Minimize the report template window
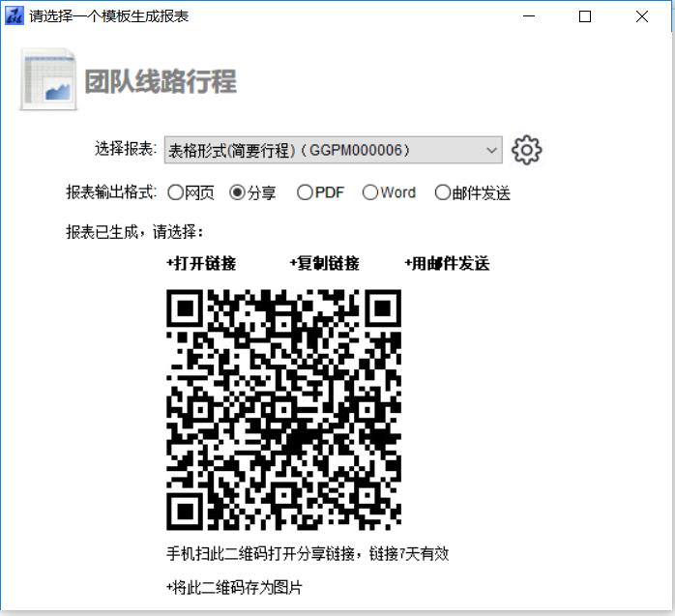675x616 pixels. [x=529, y=16]
